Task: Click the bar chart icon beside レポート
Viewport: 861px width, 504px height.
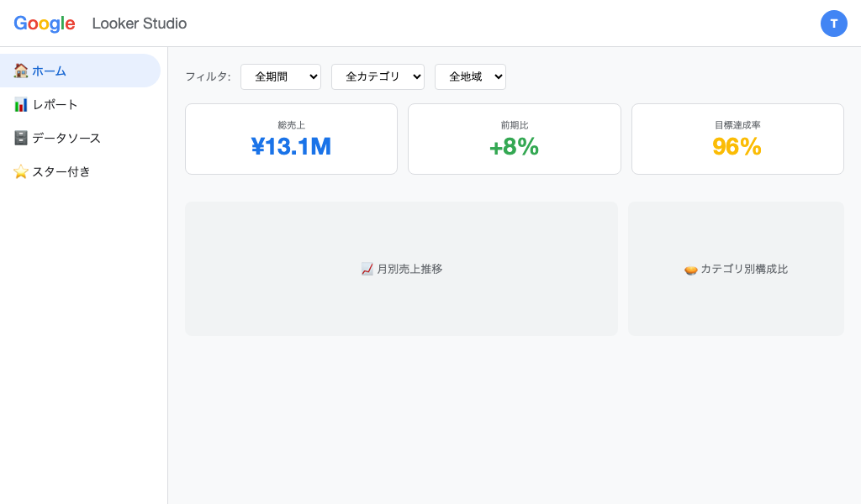Action: 21,105
